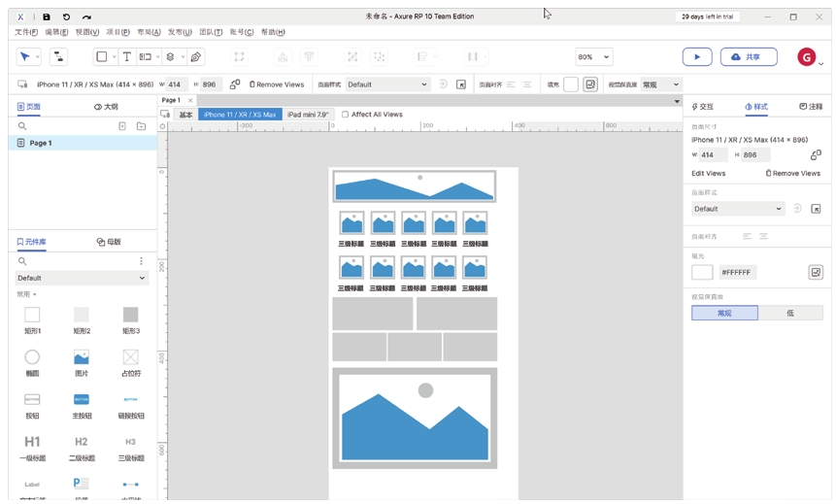Open the 布局 menu in the menu bar
The height and width of the screenshot is (504, 836).
click(149, 32)
